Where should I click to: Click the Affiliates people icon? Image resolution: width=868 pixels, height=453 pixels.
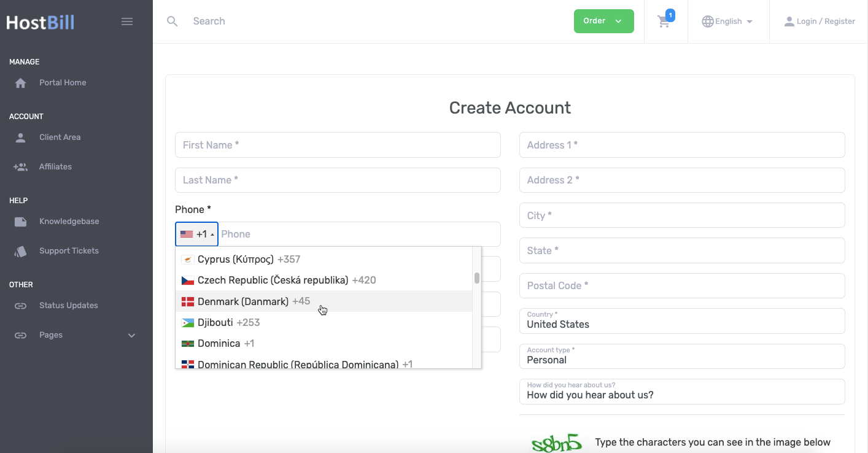click(20, 166)
